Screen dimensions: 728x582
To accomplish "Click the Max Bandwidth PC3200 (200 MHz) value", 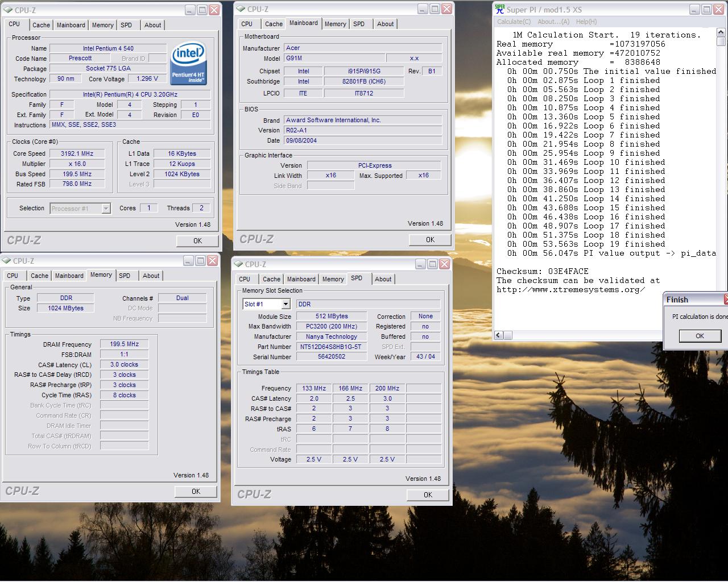I will 331,326.
